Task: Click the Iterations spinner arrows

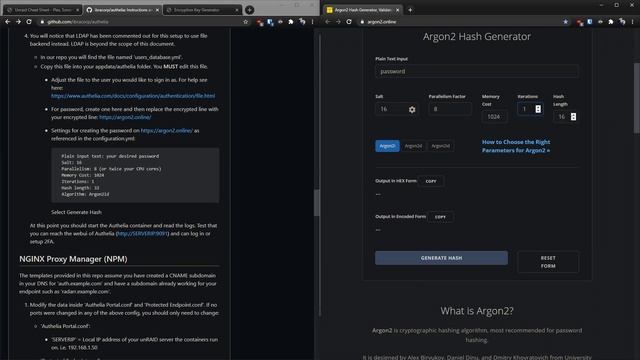Action: [x=538, y=109]
